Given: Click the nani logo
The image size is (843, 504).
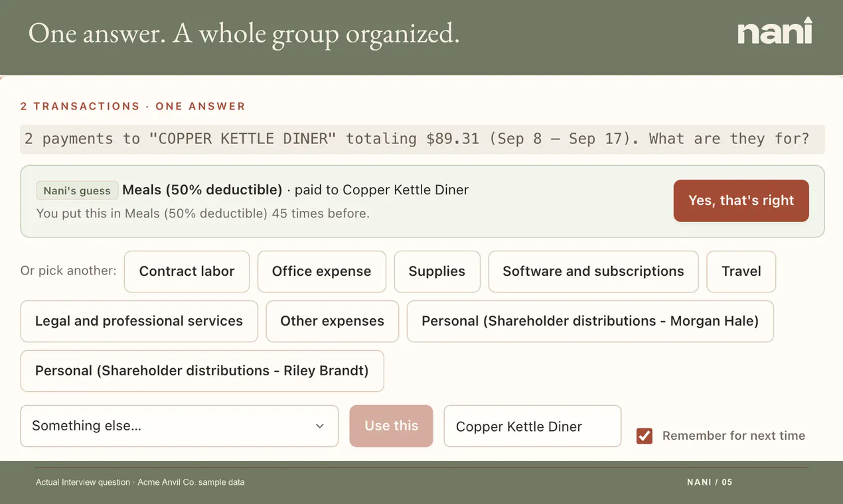Looking at the screenshot, I should click(x=775, y=31).
